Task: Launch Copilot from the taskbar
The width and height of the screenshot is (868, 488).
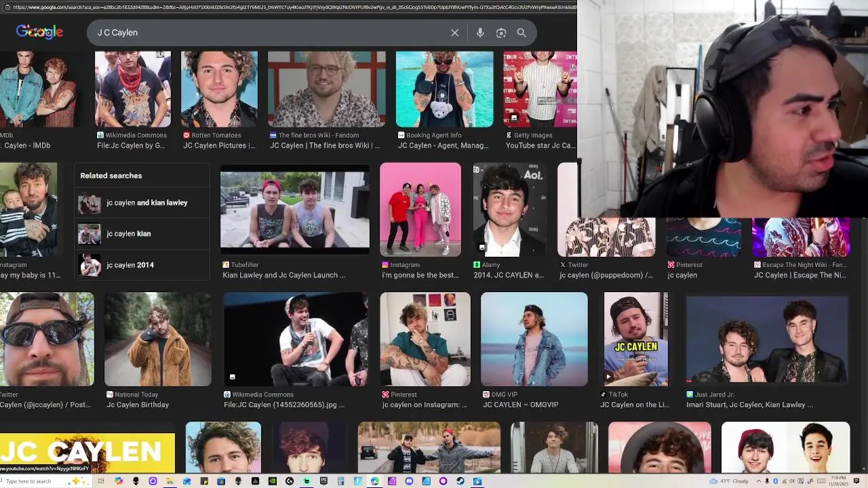Action: 119,481
